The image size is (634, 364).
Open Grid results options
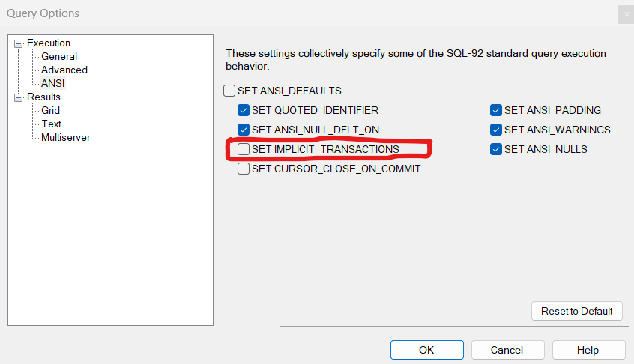tap(51, 110)
